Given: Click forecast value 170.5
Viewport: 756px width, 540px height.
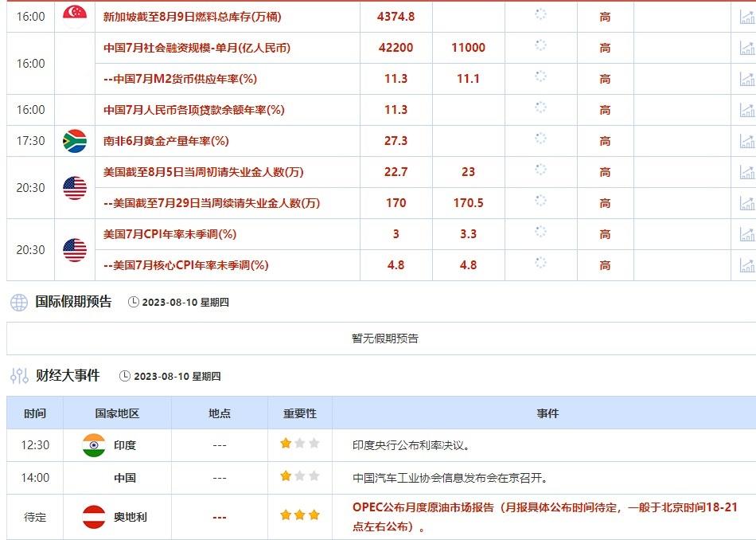Looking at the screenshot, I should (468, 203).
